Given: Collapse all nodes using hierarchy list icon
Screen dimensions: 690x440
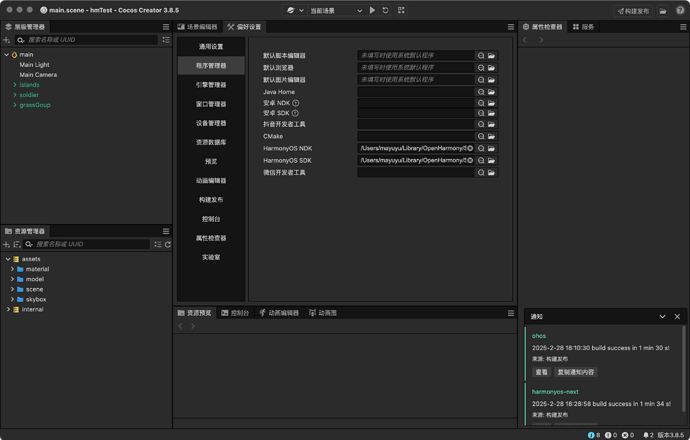Looking at the screenshot, I should pyautogui.click(x=166, y=40).
